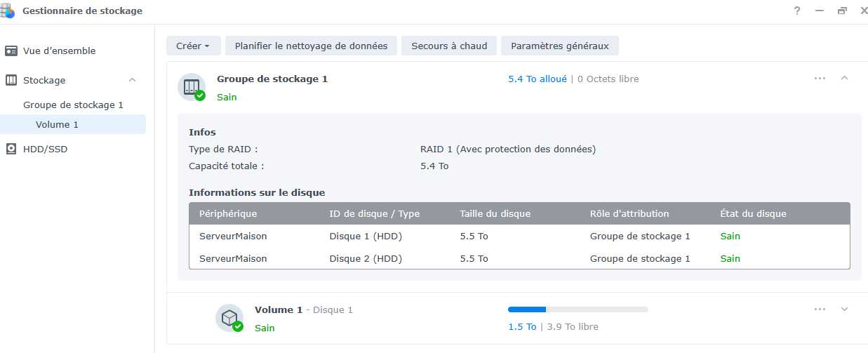
Task: Select Volume 1 in the sidebar
Action: tap(57, 125)
